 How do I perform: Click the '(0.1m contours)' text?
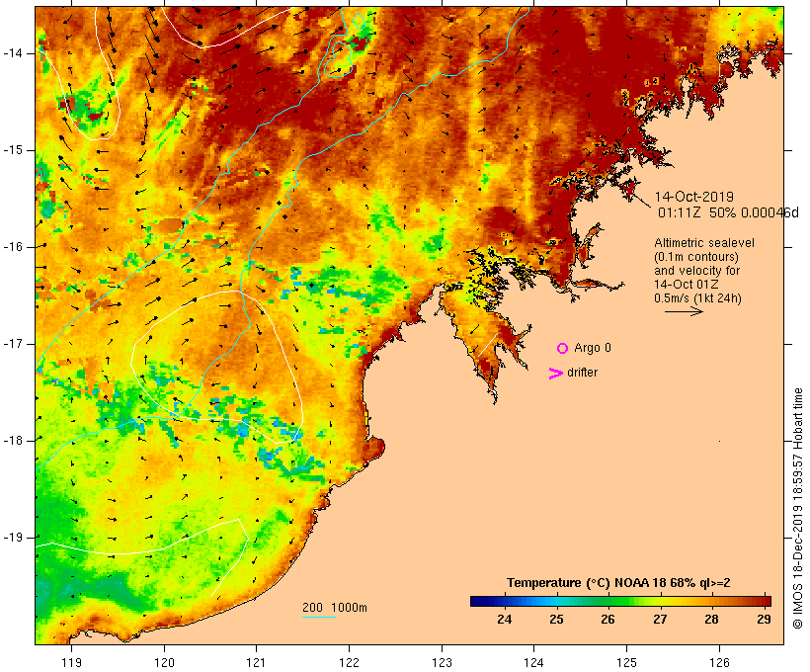click(696, 257)
